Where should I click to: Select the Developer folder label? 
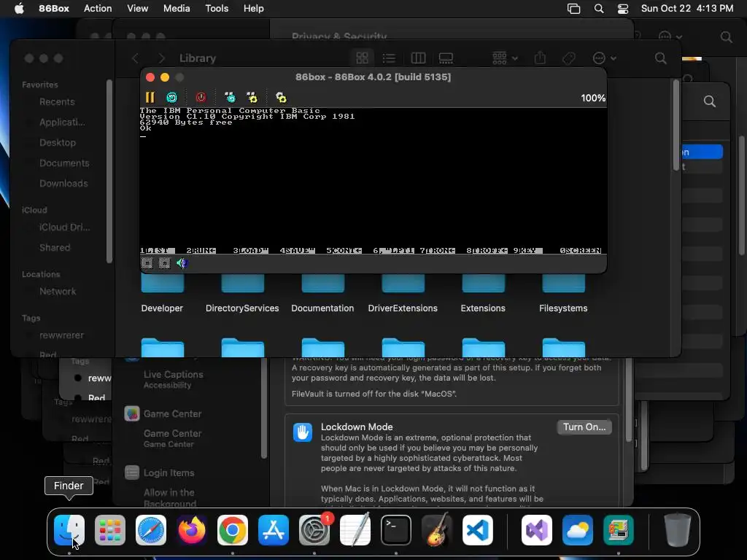point(162,308)
